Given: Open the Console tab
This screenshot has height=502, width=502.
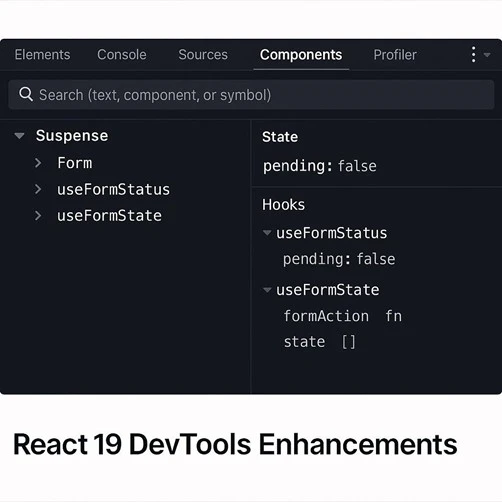Looking at the screenshot, I should 122,55.
